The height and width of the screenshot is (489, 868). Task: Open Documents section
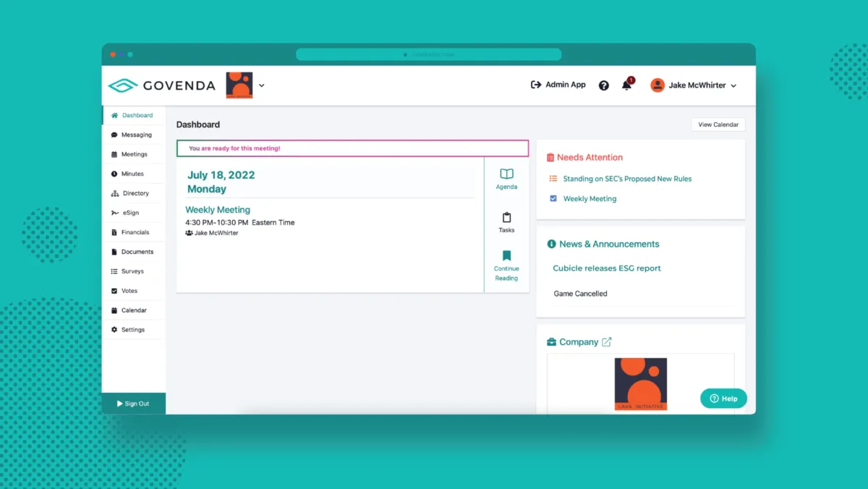coord(134,252)
